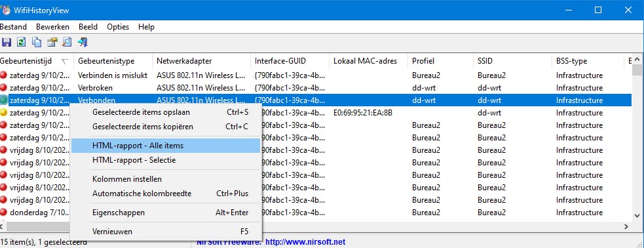Click the 'donderdag 7/10' date cell
The width and height of the screenshot is (644, 248).
(39, 213)
